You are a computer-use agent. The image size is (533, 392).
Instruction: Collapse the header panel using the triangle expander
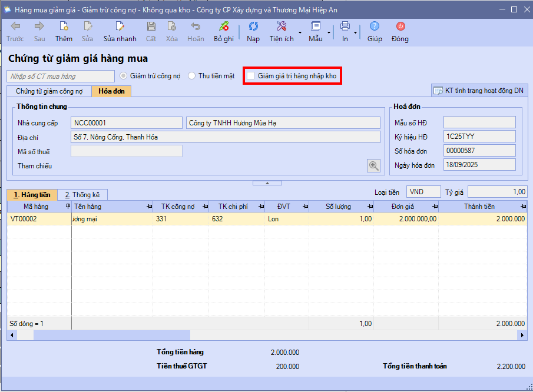267,183
